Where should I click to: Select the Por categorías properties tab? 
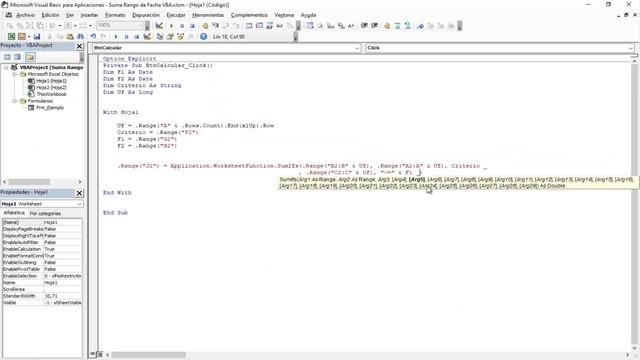(45, 213)
